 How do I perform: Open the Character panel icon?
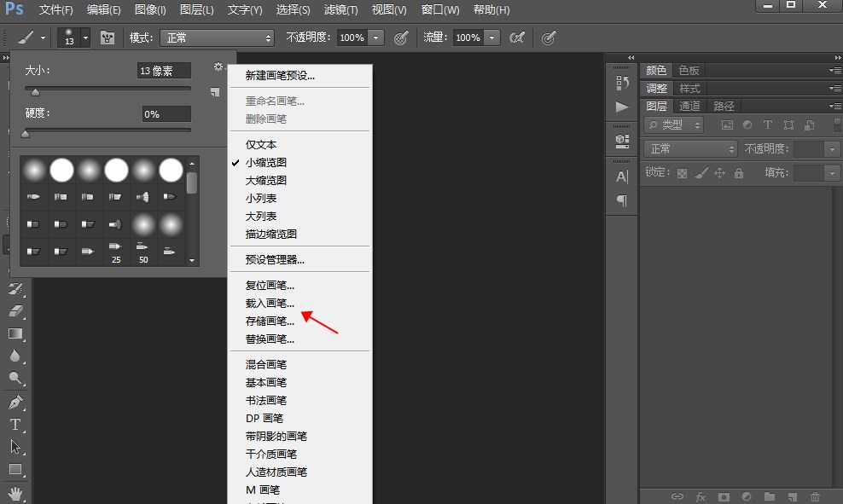[x=622, y=177]
